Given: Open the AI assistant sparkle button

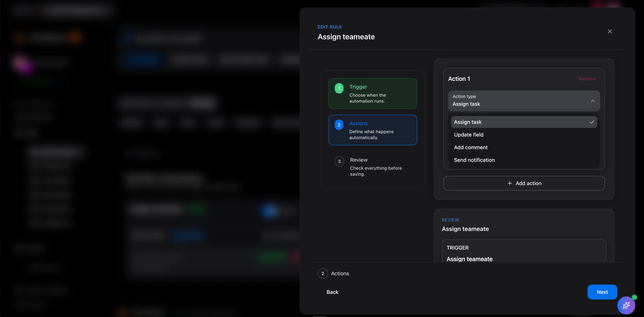Looking at the screenshot, I should pos(626,305).
